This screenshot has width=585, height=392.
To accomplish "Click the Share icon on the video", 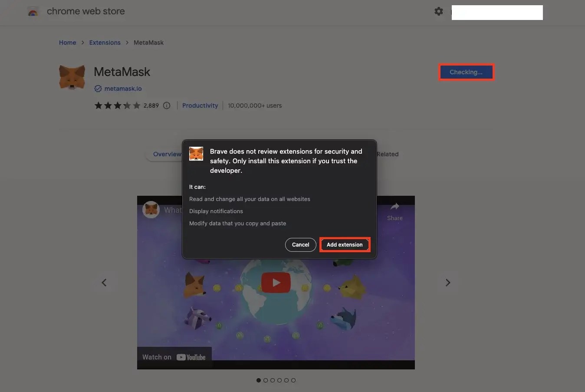I will coord(394,206).
